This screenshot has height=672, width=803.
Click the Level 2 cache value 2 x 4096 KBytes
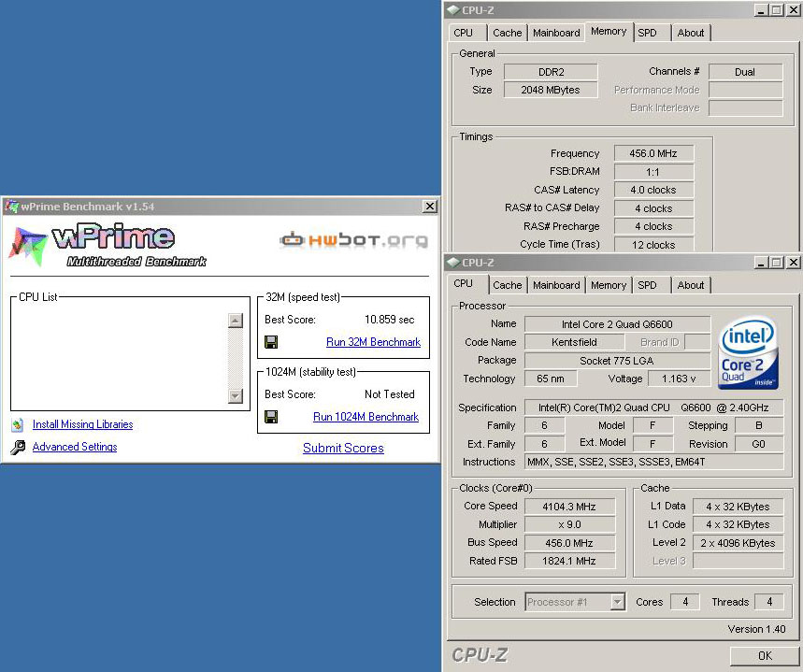(738, 543)
